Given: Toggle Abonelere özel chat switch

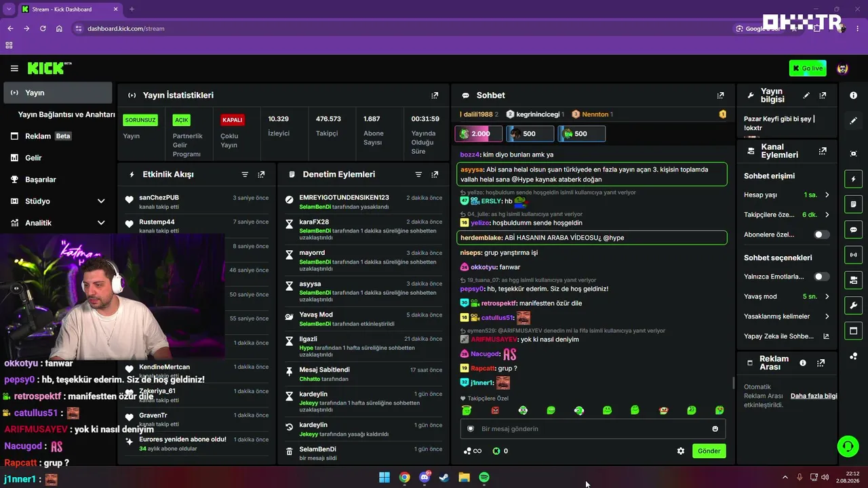Looking at the screenshot, I should coord(821,235).
